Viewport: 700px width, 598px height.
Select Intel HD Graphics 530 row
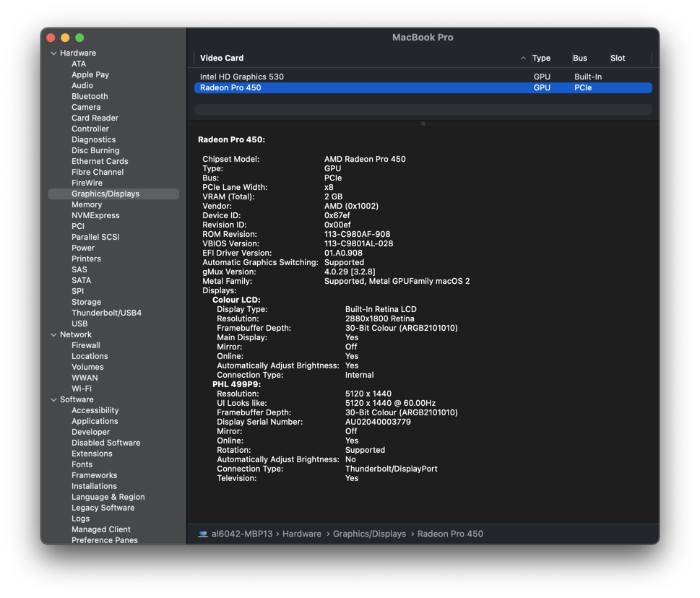(242, 77)
